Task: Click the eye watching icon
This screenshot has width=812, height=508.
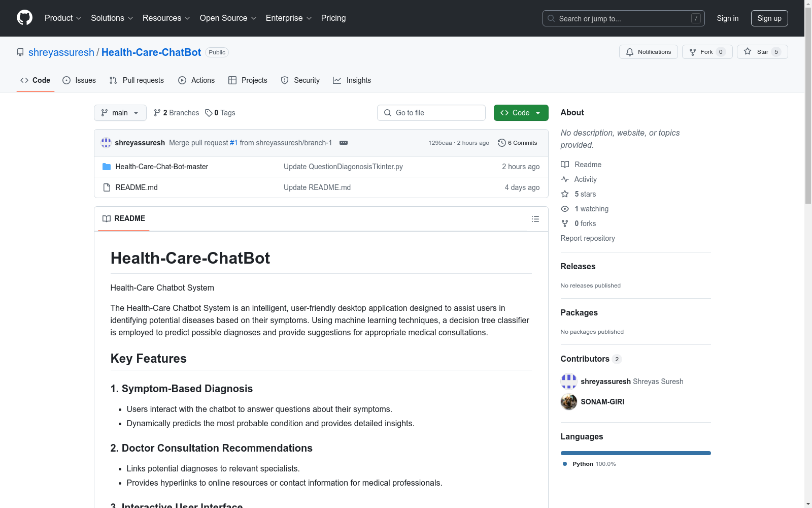Action: 565,209
